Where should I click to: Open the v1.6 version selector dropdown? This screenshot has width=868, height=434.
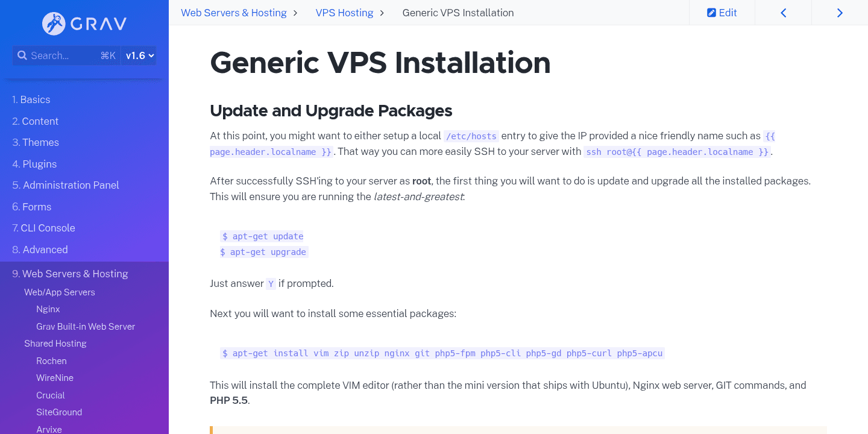coord(138,55)
